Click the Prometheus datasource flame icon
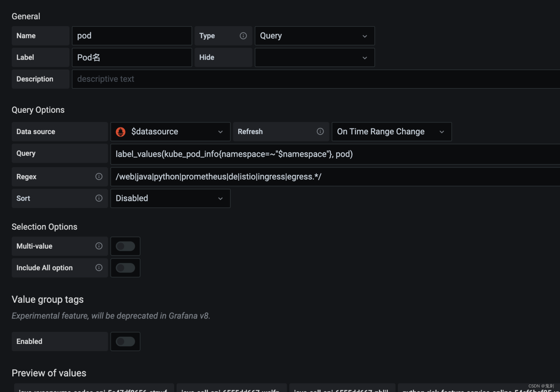The image size is (560, 392). [x=120, y=131]
